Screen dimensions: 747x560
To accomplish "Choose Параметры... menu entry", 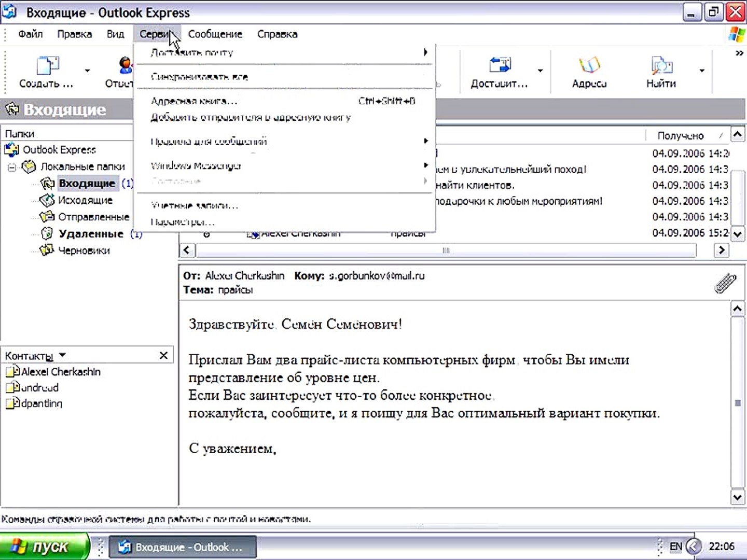I will click(284, 222).
